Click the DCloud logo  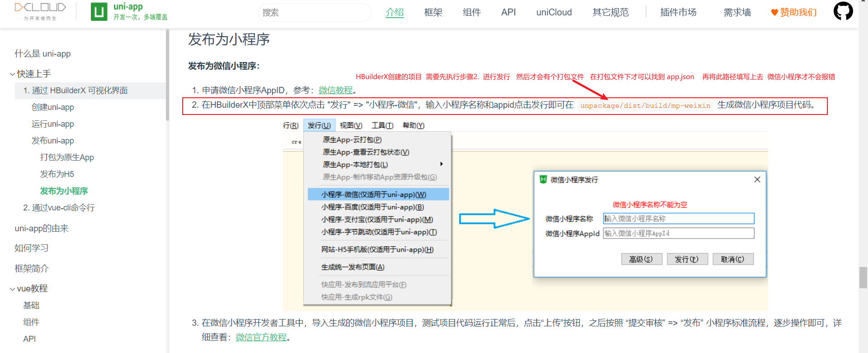tap(40, 11)
